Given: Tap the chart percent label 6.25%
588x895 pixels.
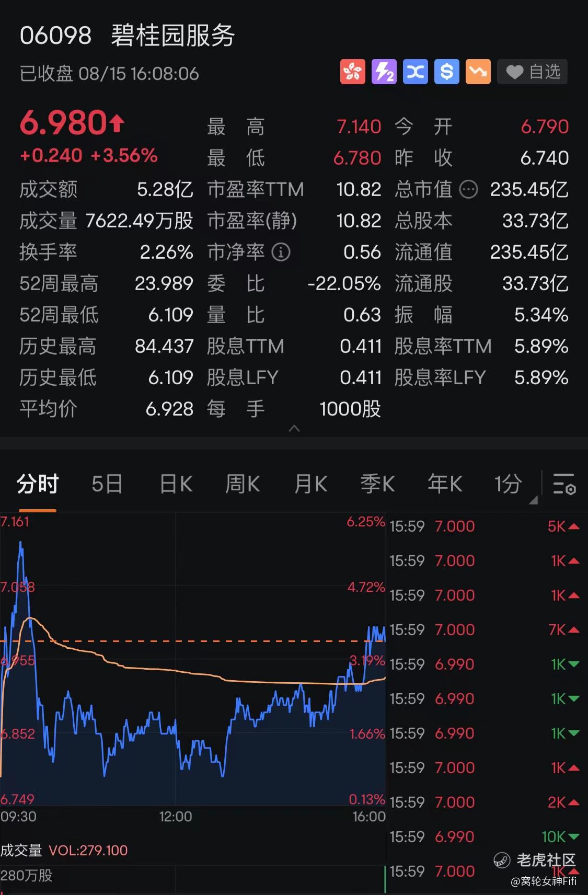Looking at the screenshot, I should [366, 522].
